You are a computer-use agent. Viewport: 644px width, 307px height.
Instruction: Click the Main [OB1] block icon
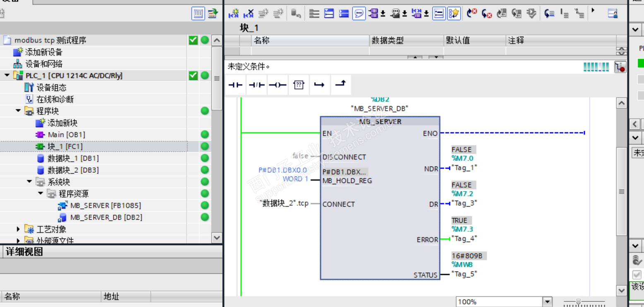(x=40, y=135)
